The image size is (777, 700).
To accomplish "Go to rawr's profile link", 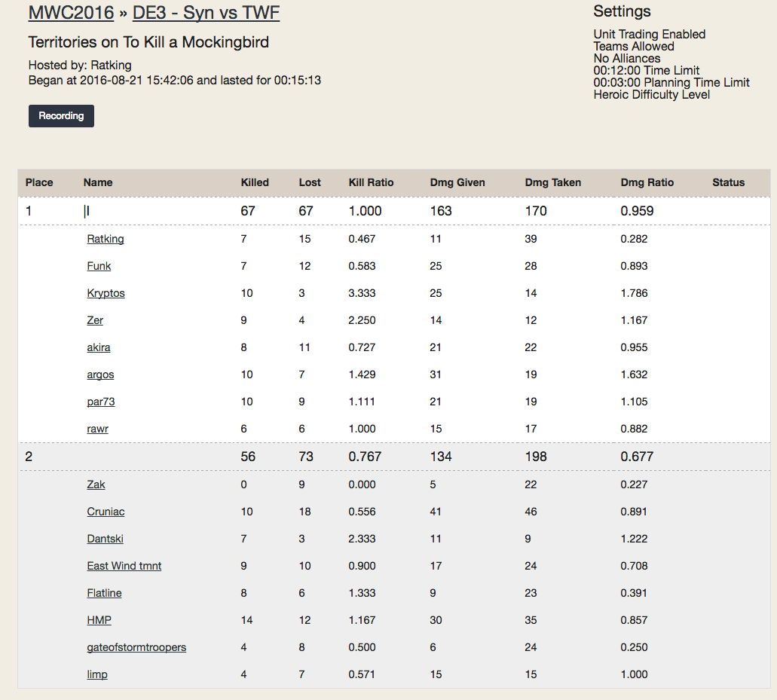I will [97, 429].
